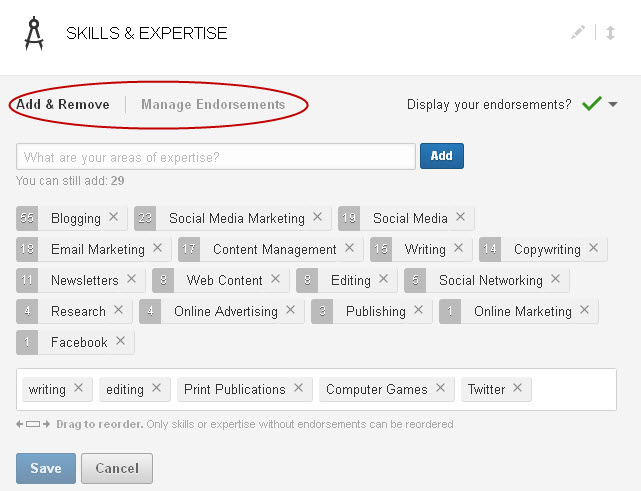
Task: Click the compass Skills & Expertise icon
Action: (x=34, y=33)
